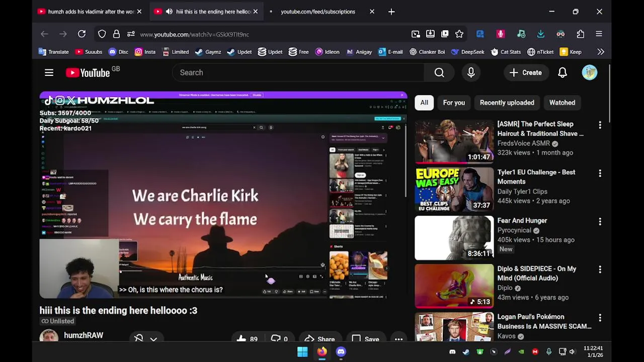This screenshot has width=644, height=362.
Task: Open Tyler1 EU Challenge title link
Action: click(536, 177)
